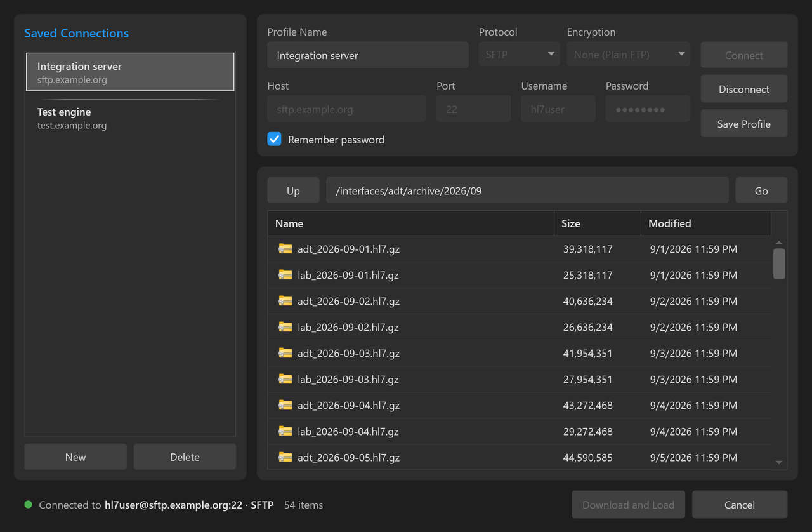The image size is (812, 532).
Task: Click size value 40,636,234
Action: tap(588, 302)
